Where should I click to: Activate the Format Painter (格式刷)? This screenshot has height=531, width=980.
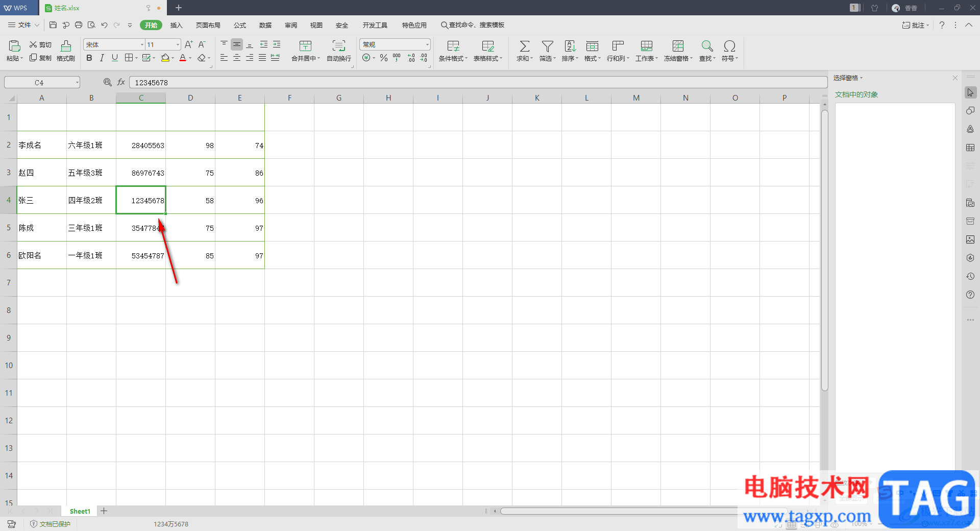(x=66, y=51)
